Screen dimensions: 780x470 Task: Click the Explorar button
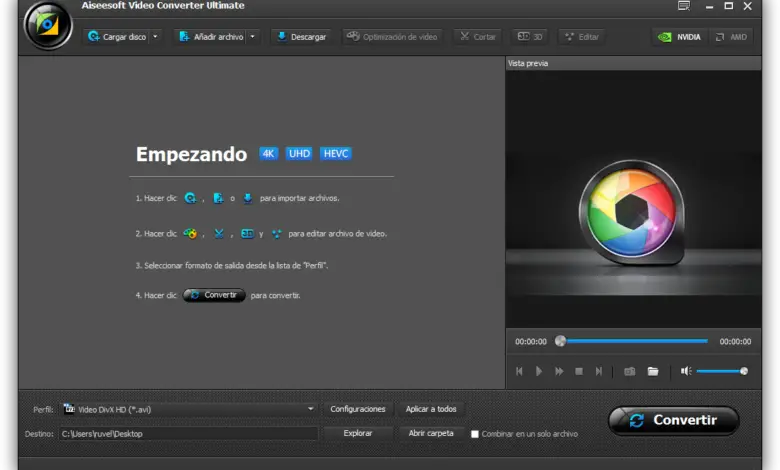click(358, 433)
